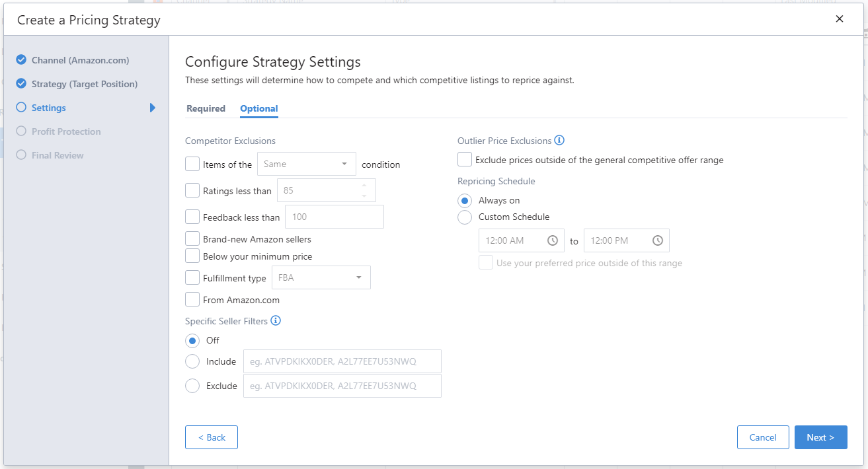Expand the FBA fulfillment type dropdown

(x=321, y=278)
